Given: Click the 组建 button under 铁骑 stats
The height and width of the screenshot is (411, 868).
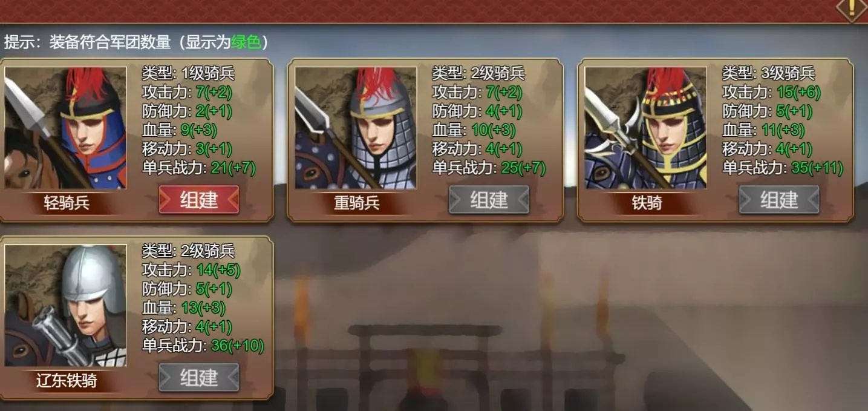Looking at the screenshot, I should (779, 200).
